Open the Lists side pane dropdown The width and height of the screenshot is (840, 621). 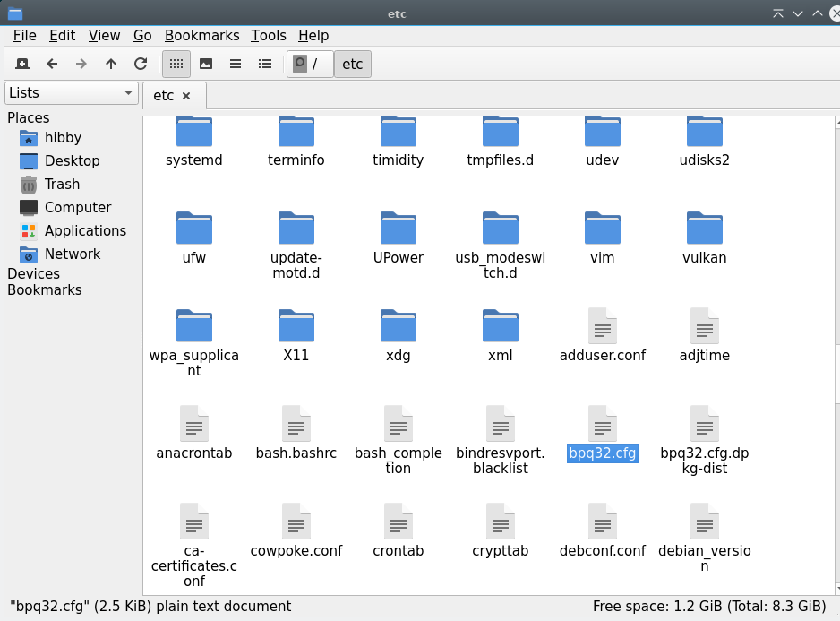pos(71,93)
